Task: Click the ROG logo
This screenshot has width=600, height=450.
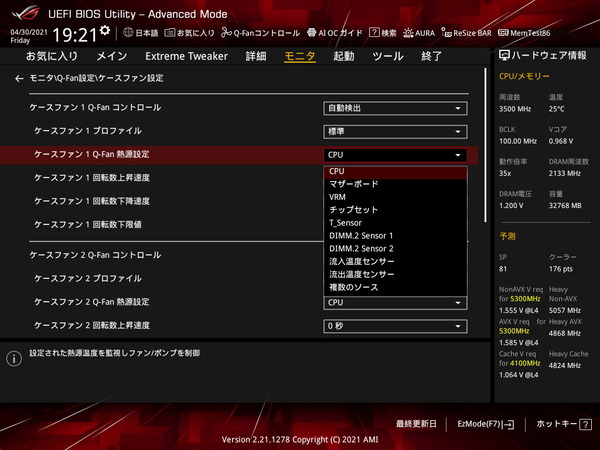Action: (x=25, y=13)
